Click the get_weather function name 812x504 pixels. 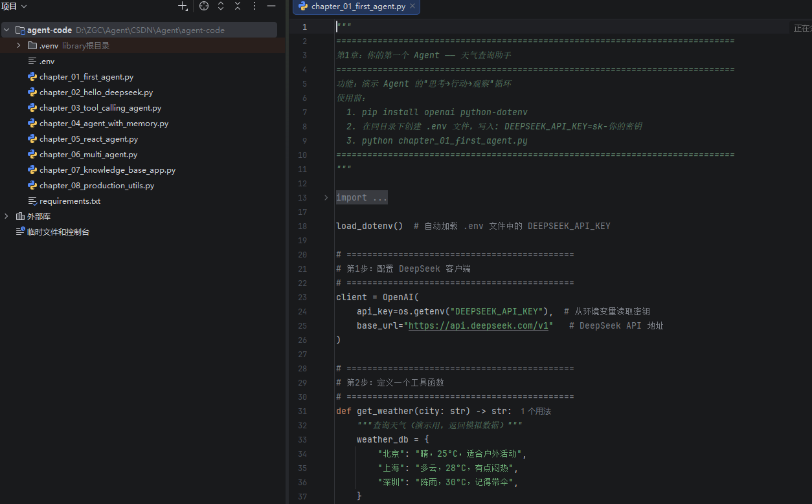(385, 411)
